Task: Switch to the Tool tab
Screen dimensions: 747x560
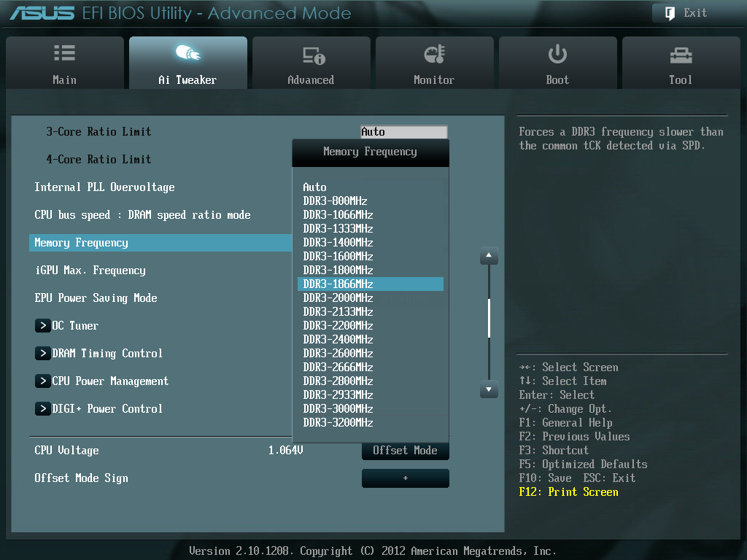Action: pyautogui.click(x=681, y=63)
